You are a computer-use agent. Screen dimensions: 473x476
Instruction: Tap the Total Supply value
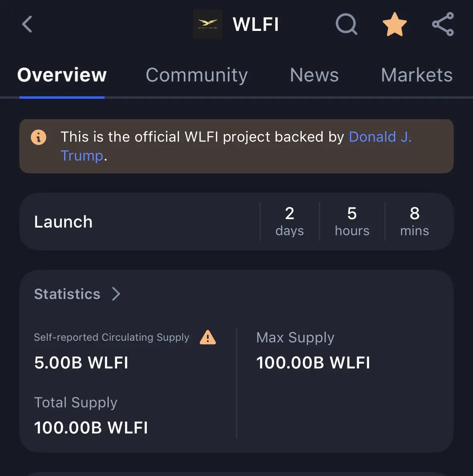pyautogui.click(x=91, y=427)
